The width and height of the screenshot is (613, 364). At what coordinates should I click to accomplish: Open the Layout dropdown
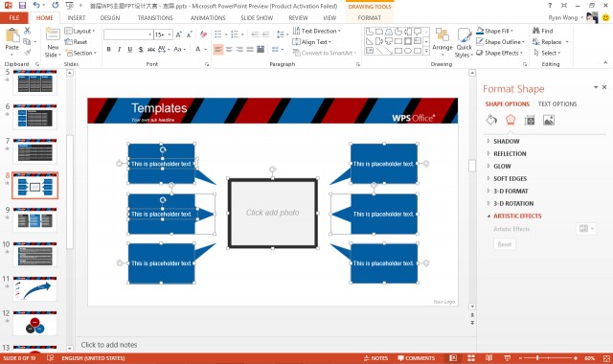(x=79, y=31)
